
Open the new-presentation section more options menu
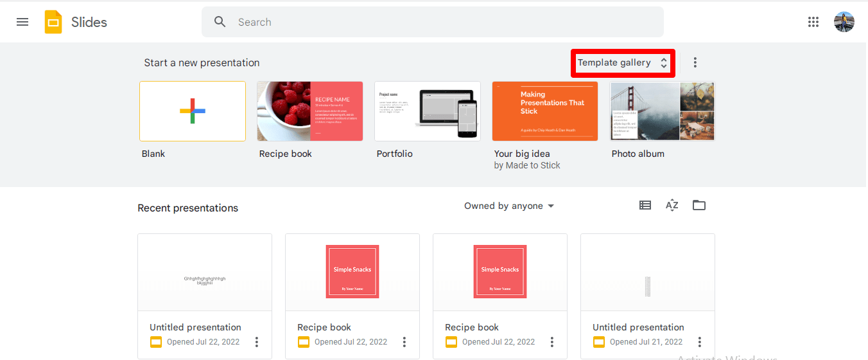(695, 62)
